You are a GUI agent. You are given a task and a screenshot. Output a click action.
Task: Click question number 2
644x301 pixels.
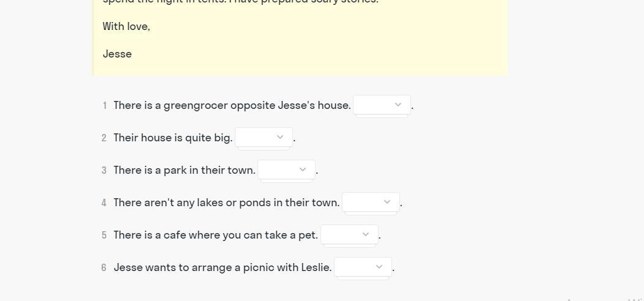[104, 138]
